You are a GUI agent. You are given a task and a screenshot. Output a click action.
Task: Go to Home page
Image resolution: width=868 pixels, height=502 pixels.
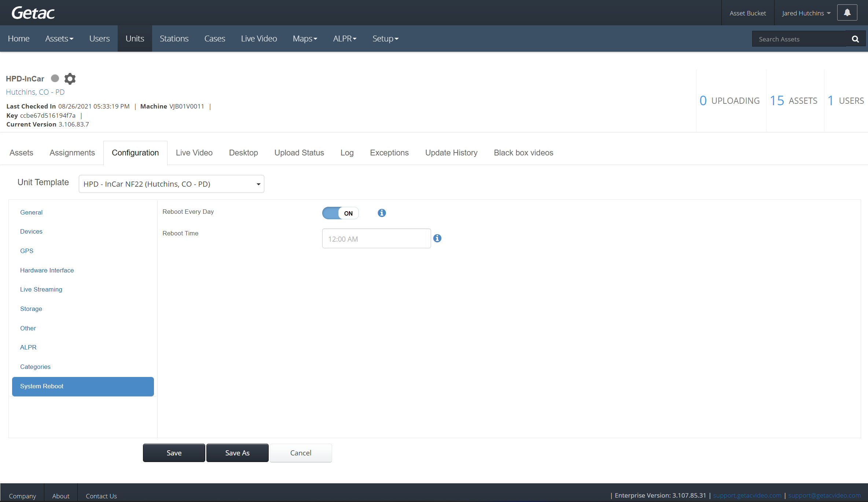coord(19,39)
